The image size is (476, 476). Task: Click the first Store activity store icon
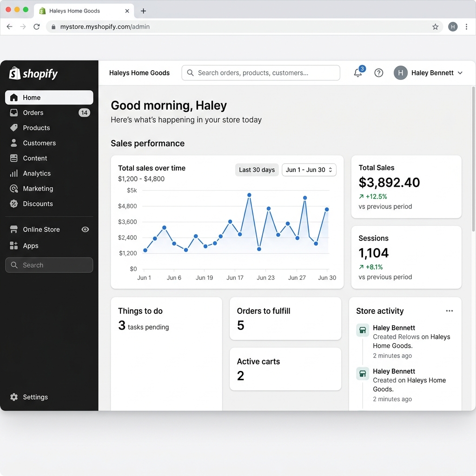[x=363, y=330]
